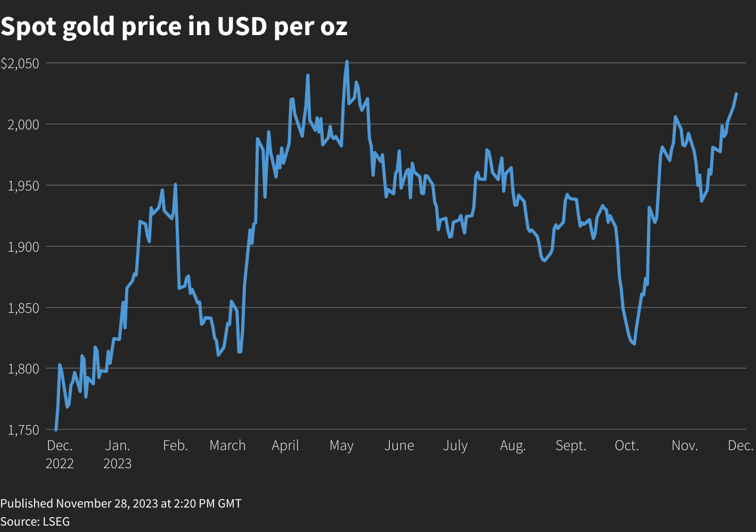This screenshot has height=532, width=756.
Task: Click the chart title "Spot gold price in USD per oz"
Action: 174,27
